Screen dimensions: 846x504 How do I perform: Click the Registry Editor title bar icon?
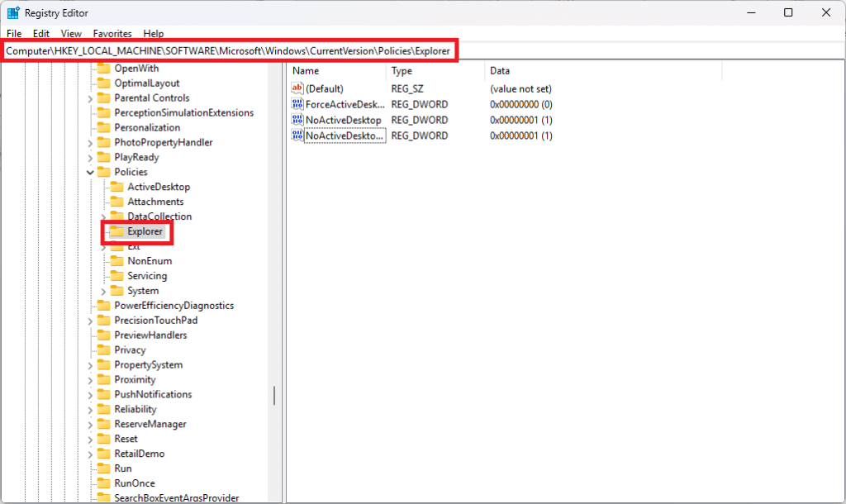pos(13,12)
